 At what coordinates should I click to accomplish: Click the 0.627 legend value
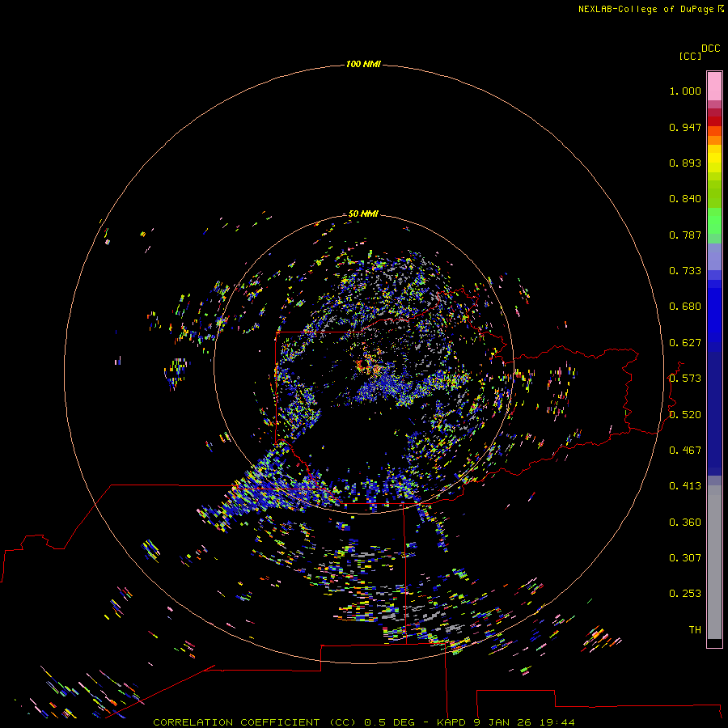[685, 343]
